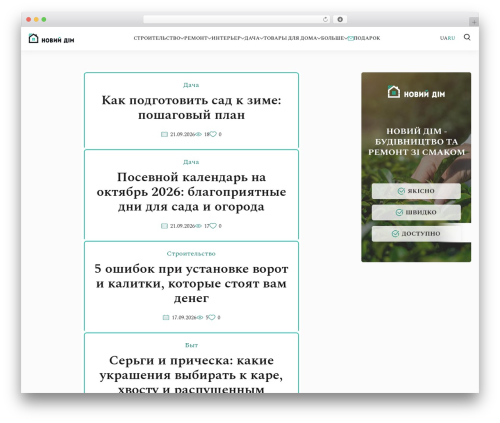This screenshot has width=500, height=423.
Task: Click date 21.09.2026 on garden winter article
Action: (x=182, y=134)
